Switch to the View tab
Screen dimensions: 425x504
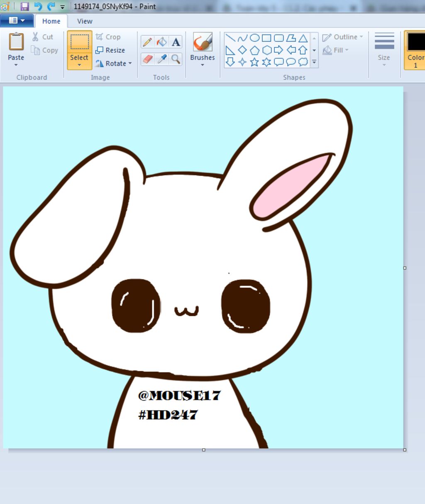85,21
